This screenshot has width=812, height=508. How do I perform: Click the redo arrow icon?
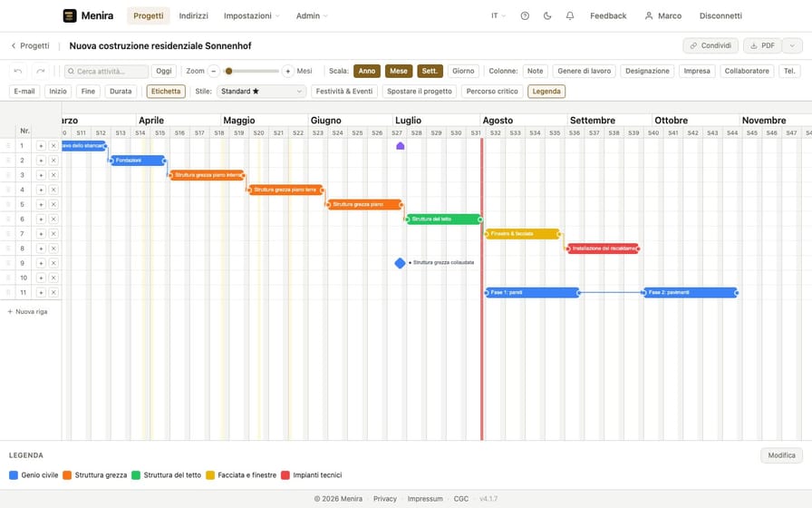[41, 71]
